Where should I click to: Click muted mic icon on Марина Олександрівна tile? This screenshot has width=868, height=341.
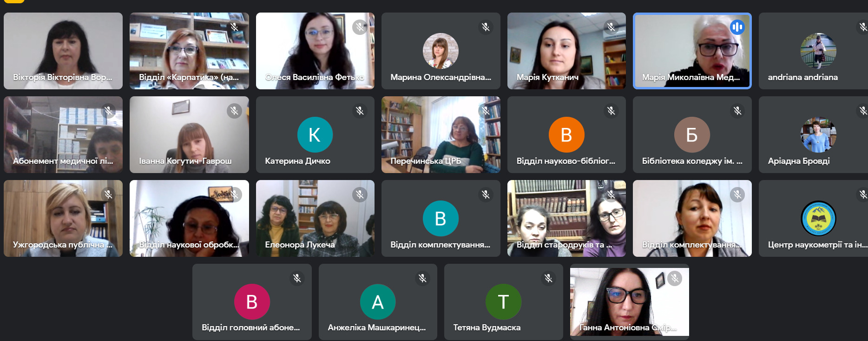(x=486, y=27)
